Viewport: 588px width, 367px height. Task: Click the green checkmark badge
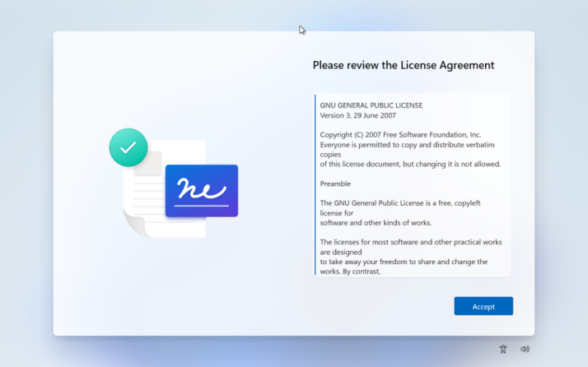tap(128, 147)
